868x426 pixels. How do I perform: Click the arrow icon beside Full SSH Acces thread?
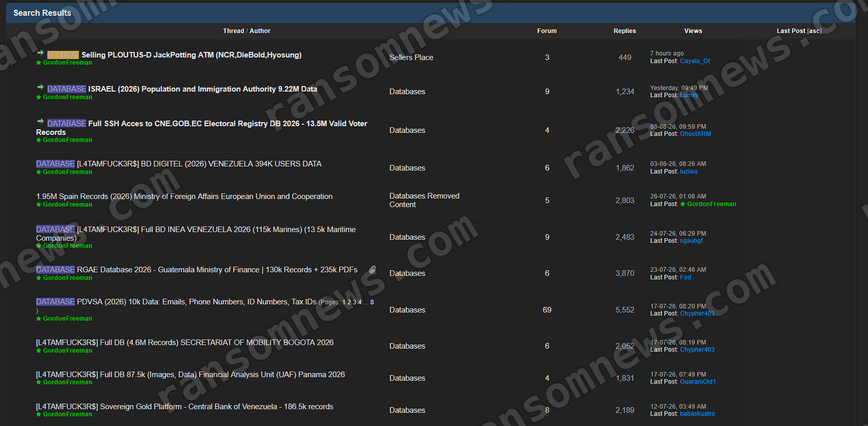[x=40, y=121]
